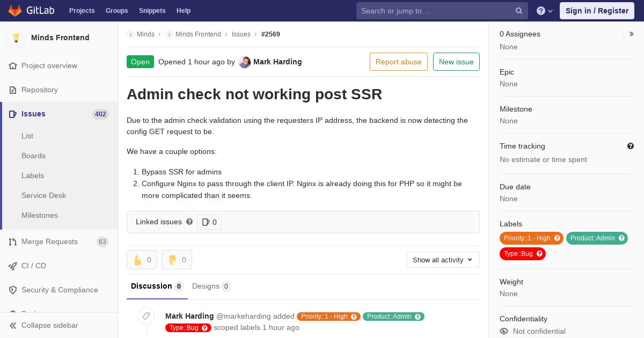644x338 pixels.
Task: Click the Minds breadcrumb link
Action: 145,34
